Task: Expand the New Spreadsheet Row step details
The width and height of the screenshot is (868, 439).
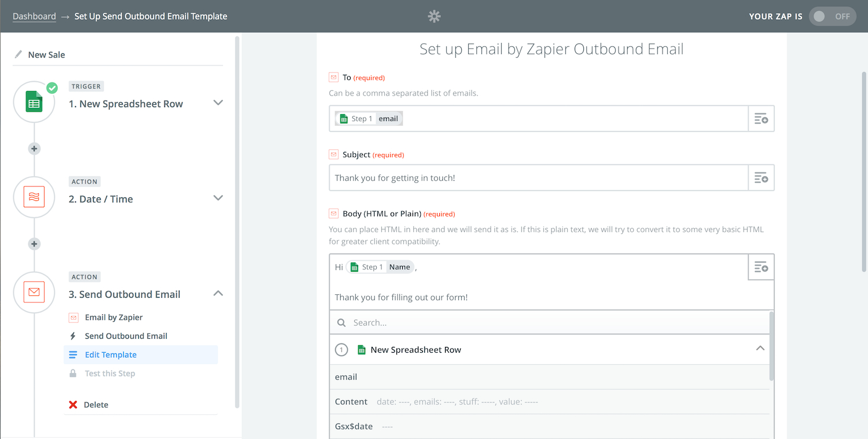Action: point(218,103)
